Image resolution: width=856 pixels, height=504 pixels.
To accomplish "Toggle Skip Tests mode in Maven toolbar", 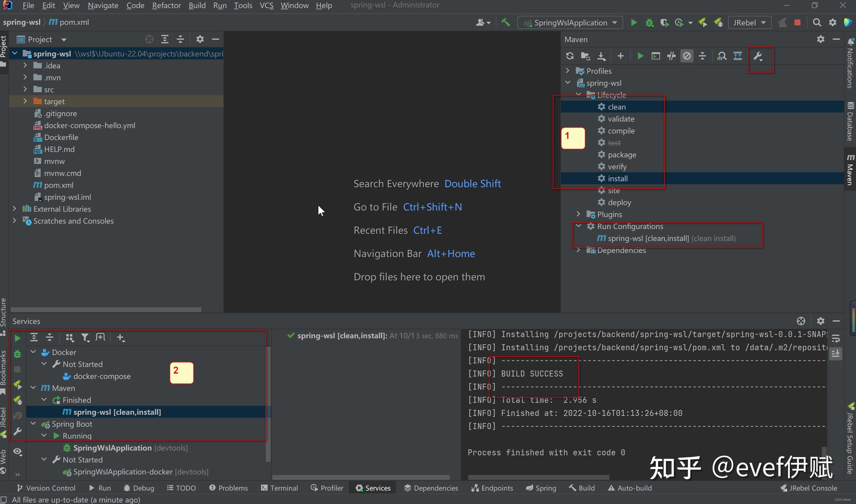I will [671, 56].
